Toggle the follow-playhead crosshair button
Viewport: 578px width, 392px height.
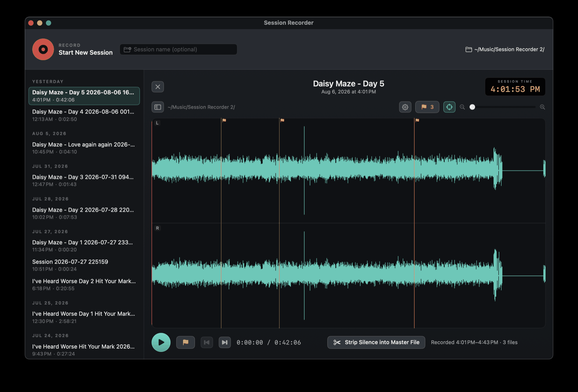(x=449, y=107)
